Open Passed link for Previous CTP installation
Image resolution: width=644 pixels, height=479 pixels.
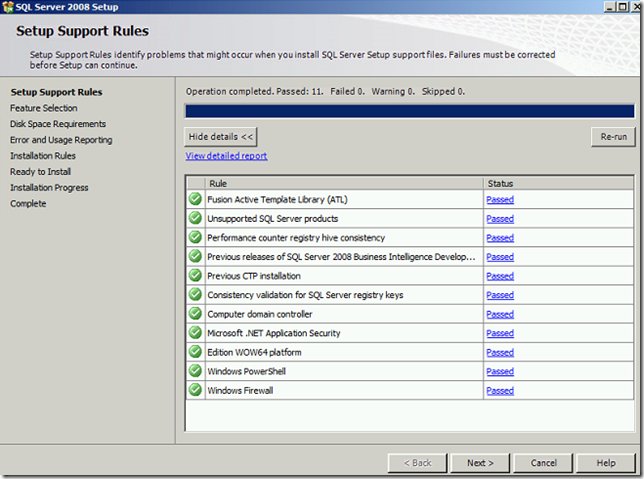pyautogui.click(x=500, y=276)
